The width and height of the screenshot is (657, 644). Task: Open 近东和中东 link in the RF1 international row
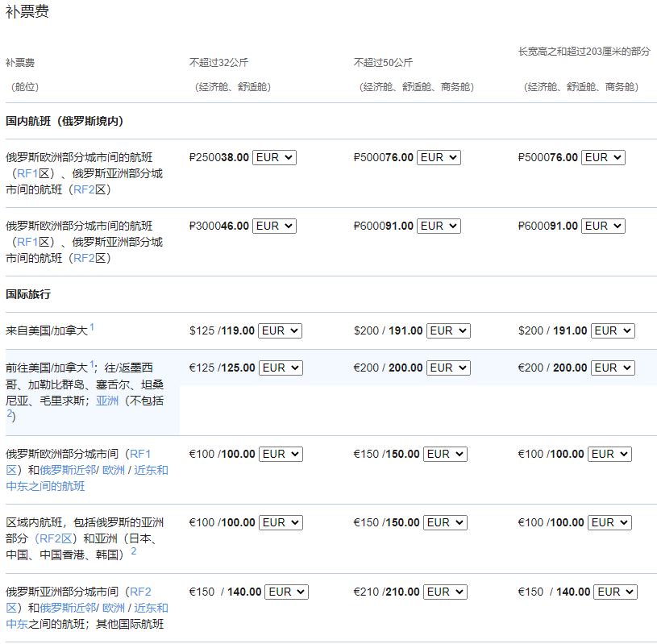click(151, 470)
